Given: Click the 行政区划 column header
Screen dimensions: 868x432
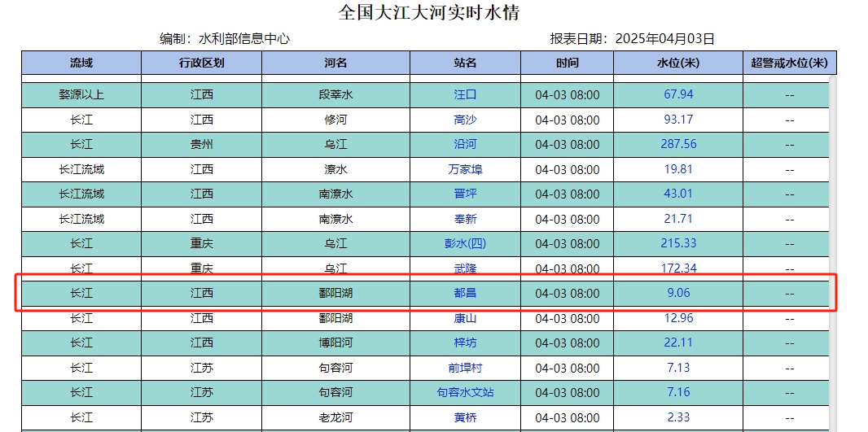Looking at the screenshot, I should pos(201,63).
